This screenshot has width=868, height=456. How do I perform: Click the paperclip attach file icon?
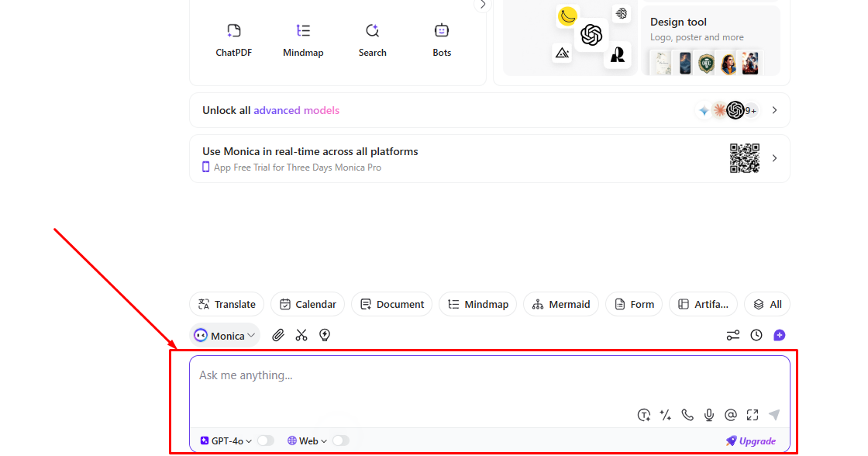278,335
